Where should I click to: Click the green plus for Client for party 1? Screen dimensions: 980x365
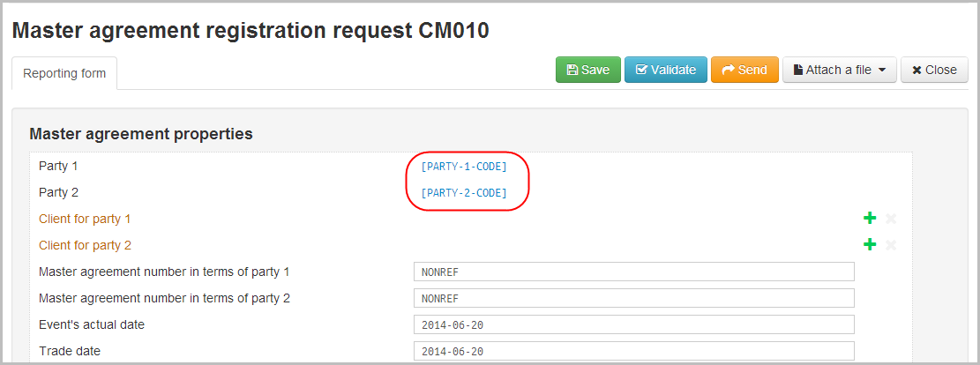point(870,219)
